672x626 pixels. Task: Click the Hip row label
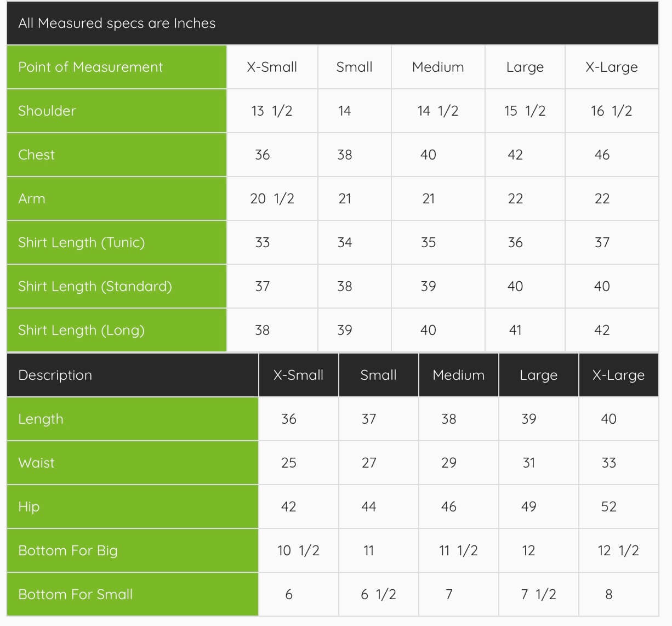[x=29, y=507]
